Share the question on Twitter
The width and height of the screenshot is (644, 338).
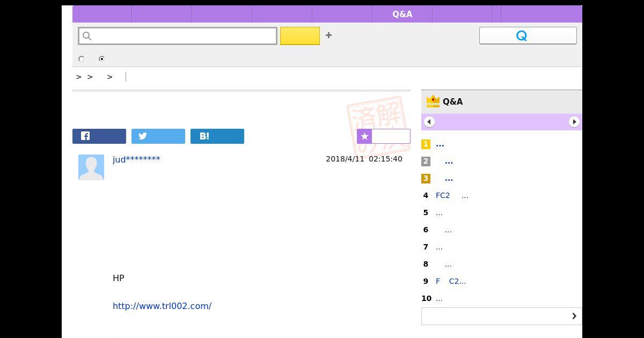tap(158, 136)
